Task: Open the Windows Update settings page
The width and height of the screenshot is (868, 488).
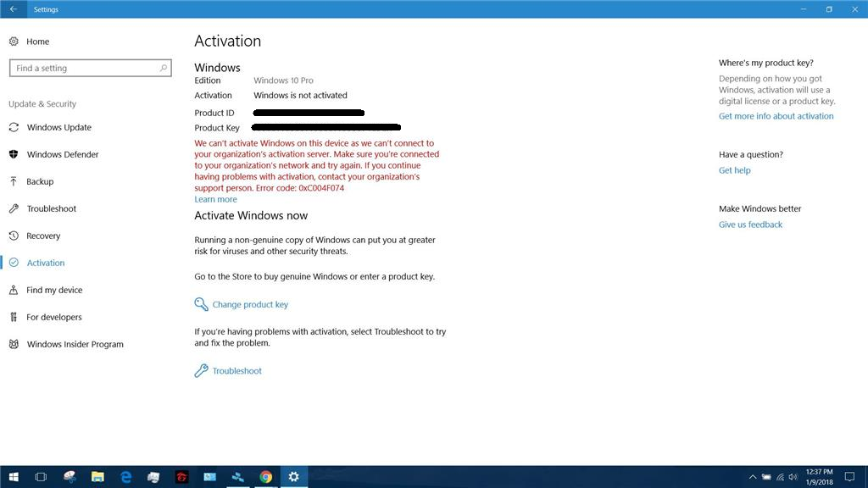Action: point(59,127)
